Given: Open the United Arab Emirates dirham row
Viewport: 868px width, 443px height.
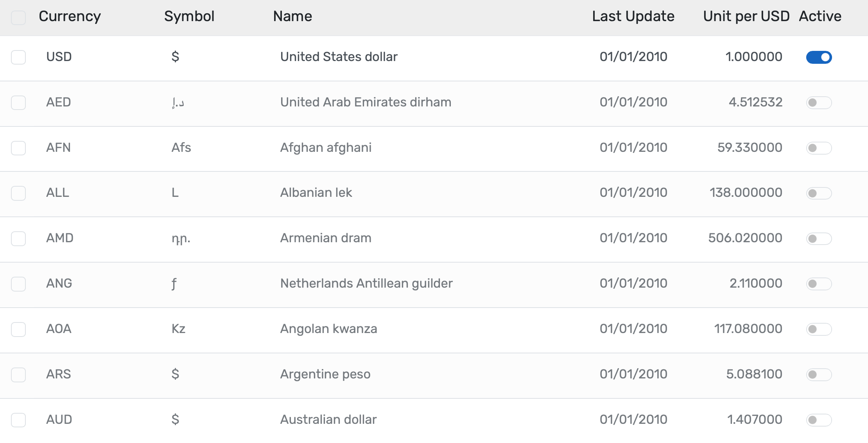Looking at the screenshot, I should 366,102.
